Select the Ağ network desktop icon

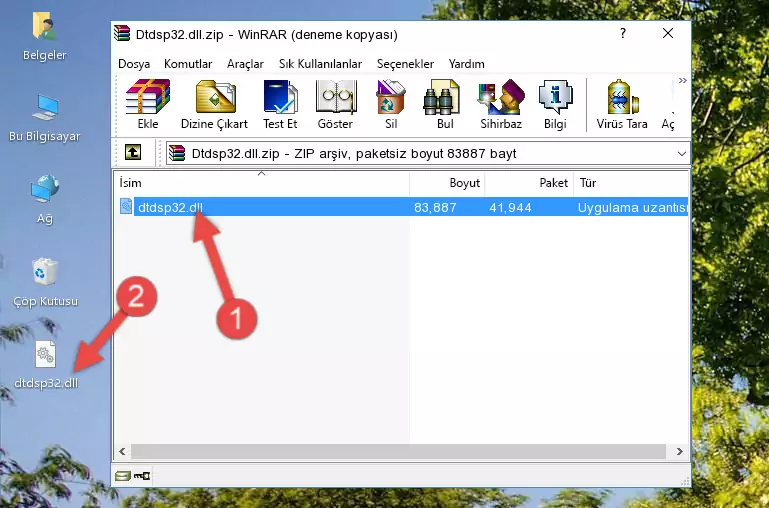[44, 200]
